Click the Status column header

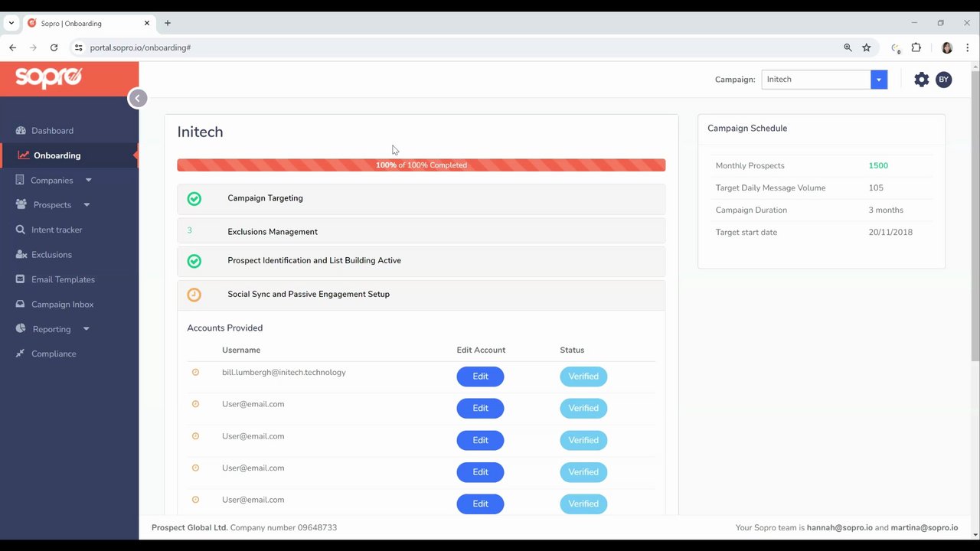[572, 350]
